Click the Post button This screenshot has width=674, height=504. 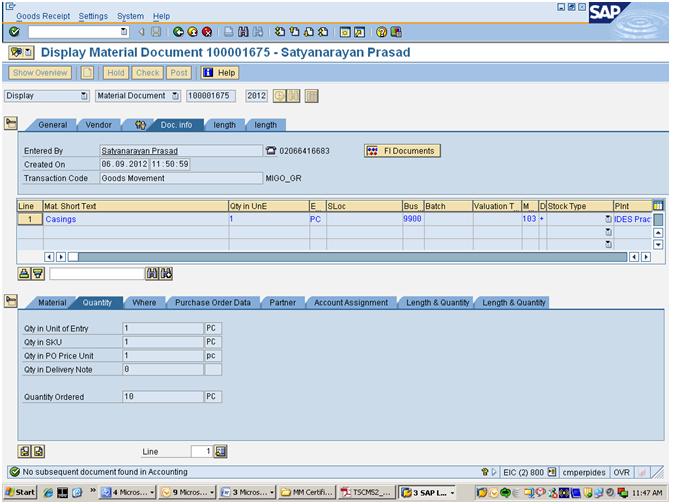tap(179, 73)
